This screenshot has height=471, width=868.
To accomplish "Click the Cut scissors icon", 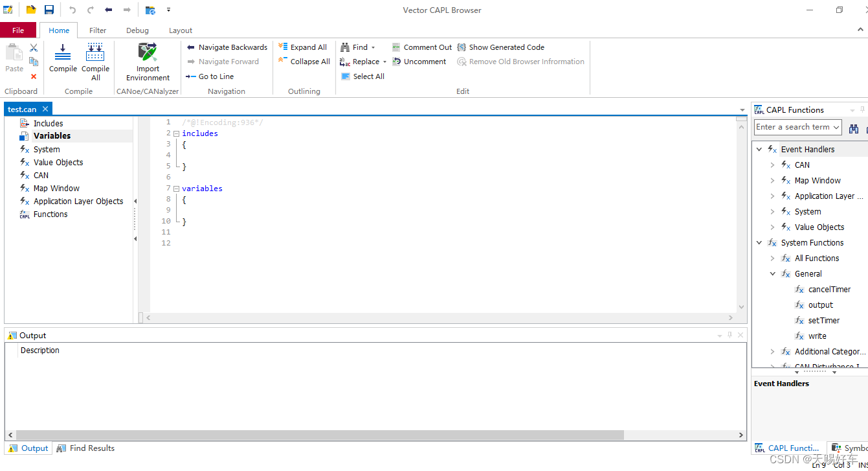I will (34, 48).
